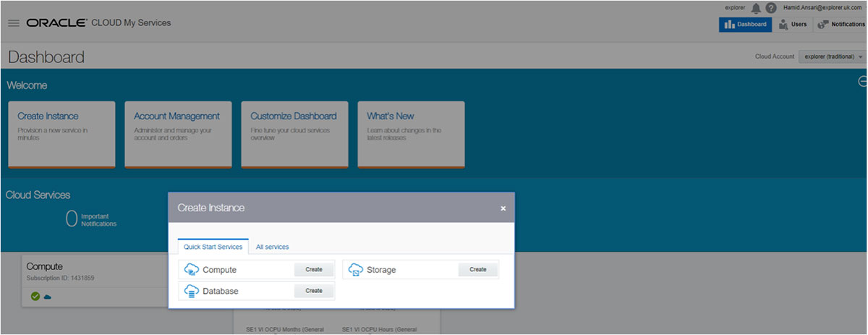868x335 pixels.
Task: Click the blue cloud icon on Compute card
Action: click(48, 296)
